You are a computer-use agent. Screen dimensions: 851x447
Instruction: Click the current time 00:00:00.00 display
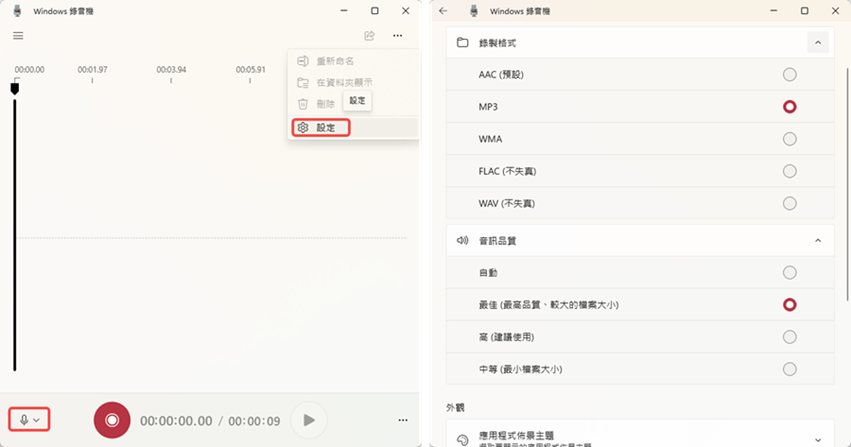click(x=176, y=421)
